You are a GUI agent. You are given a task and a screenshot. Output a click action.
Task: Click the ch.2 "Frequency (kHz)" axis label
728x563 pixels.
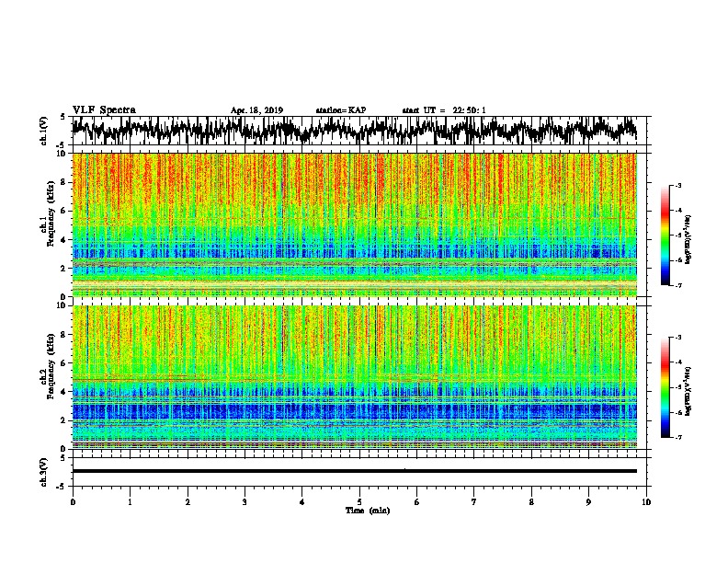(x=51, y=366)
